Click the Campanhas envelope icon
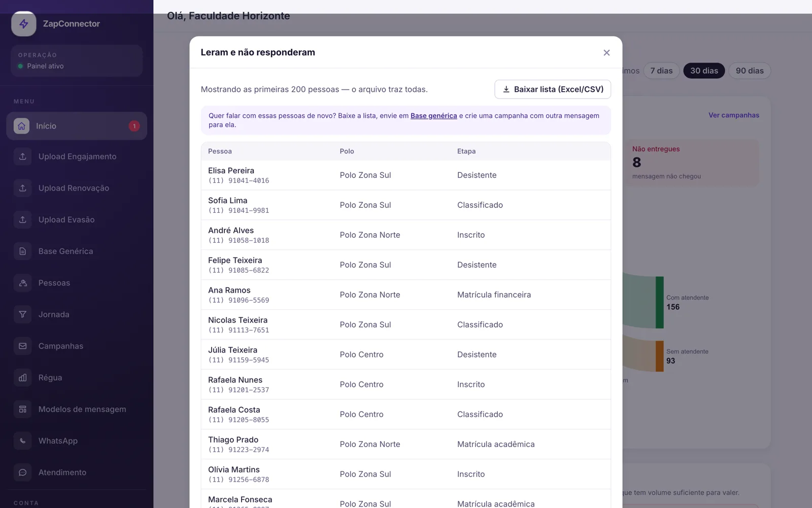Image resolution: width=812 pixels, height=508 pixels. (x=22, y=346)
